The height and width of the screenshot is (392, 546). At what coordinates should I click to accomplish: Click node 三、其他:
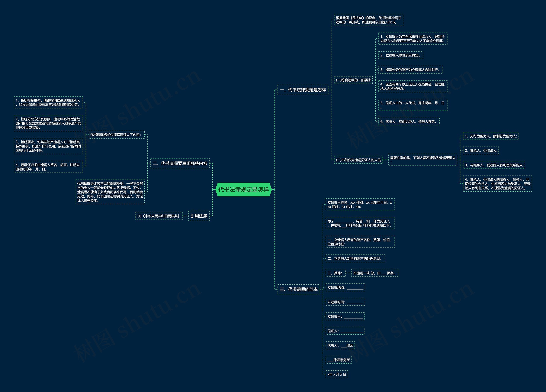[335, 273]
